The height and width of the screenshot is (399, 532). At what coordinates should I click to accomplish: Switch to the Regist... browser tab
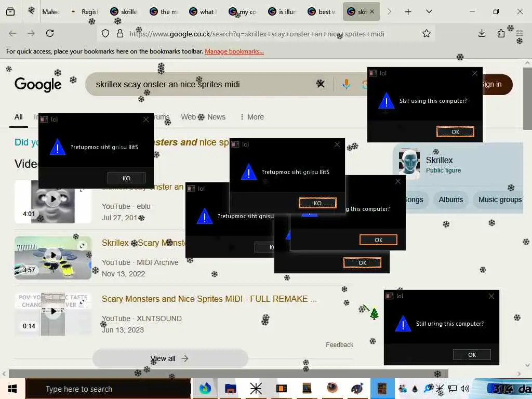coord(85,12)
